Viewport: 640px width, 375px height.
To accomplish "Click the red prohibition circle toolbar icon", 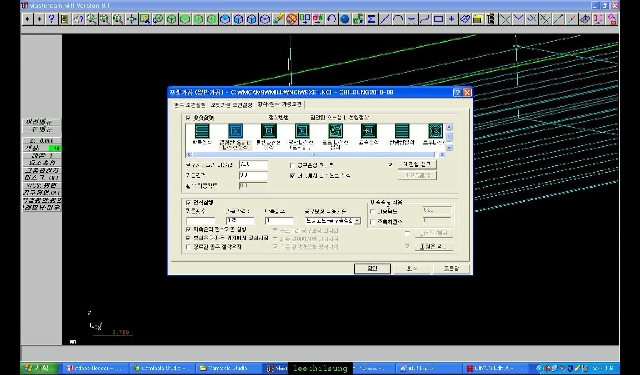I will coord(291,19).
